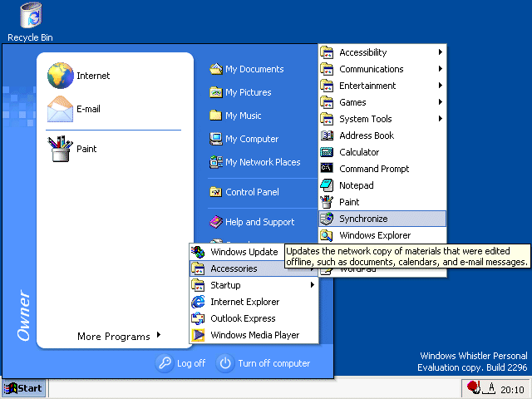The width and height of the screenshot is (532, 399).
Task: Click the Windows Media Player icon
Action: pos(198,335)
